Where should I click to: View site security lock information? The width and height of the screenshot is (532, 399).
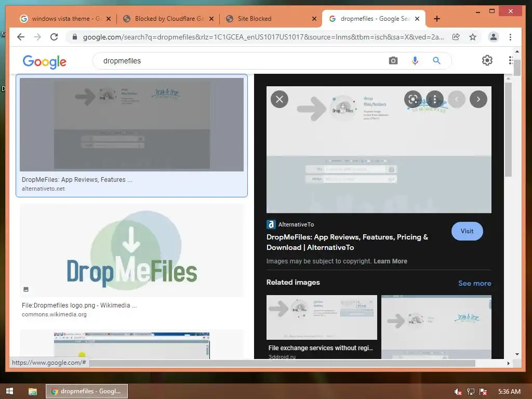[75, 37]
